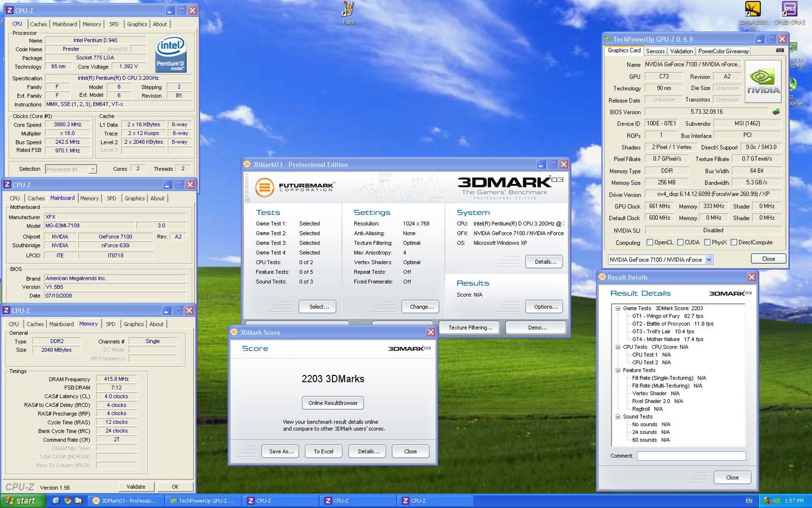Toggle the DirectCompute checkbox
This screenshot has width=812, height=508.
pos(734,242)
